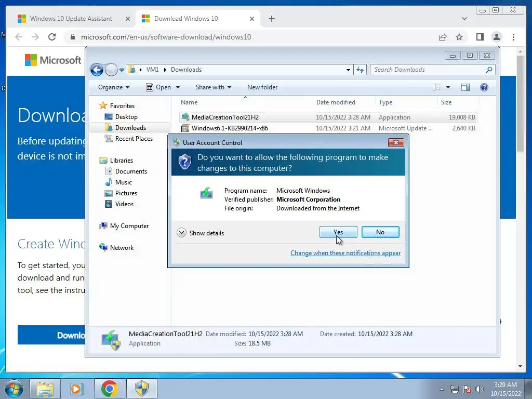532x399 pixels.
Task: Open Chrome tab search dropdown chevron
Action: tap(464, 19)
